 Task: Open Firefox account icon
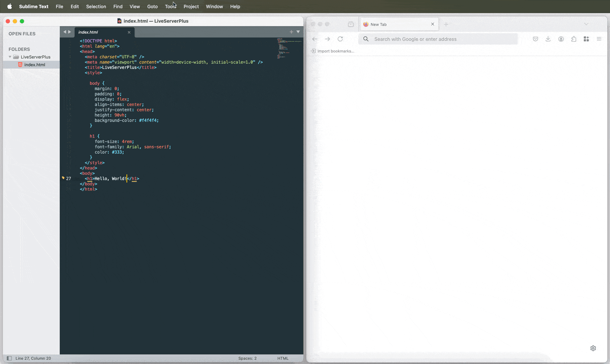pos(561,39)
